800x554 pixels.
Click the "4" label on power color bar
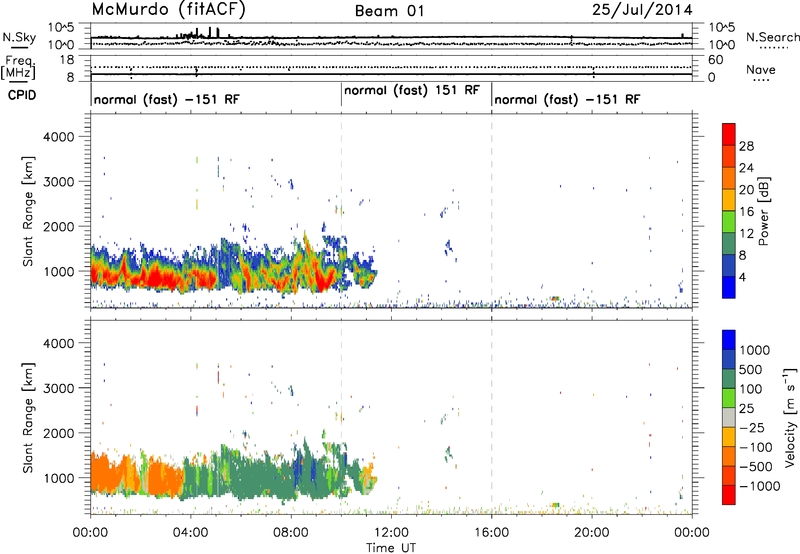point(743,277)
